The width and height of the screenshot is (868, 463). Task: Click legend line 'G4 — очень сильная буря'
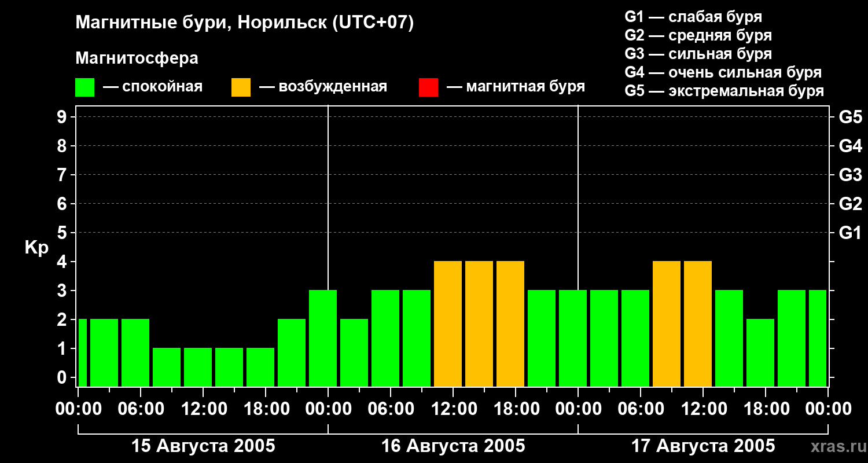pyautogui.click(x=723, y=72)
